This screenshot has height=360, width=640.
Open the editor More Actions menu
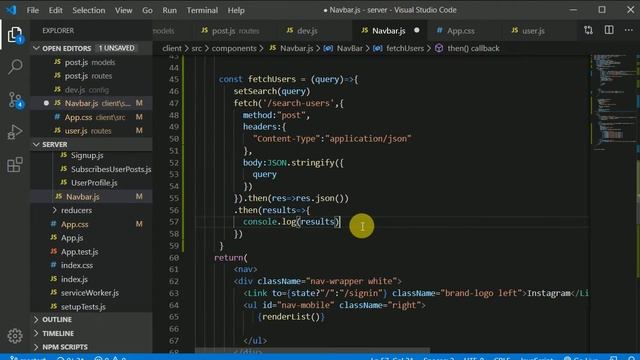tap(629, 30)
